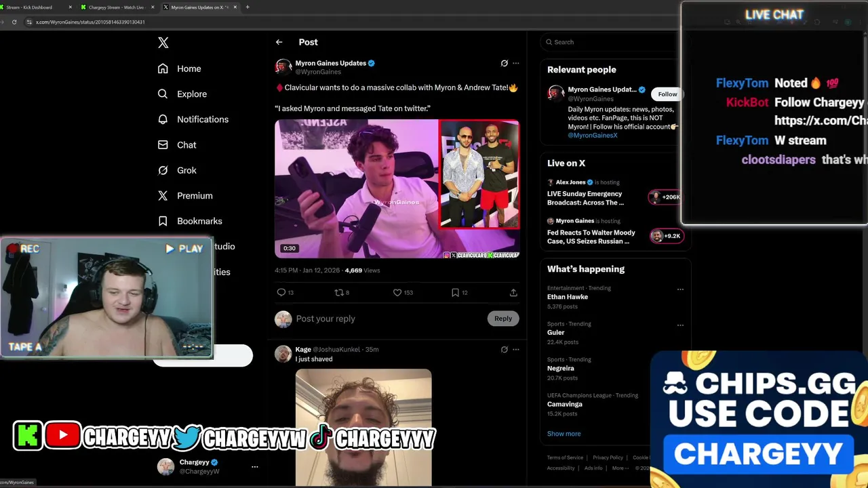
Task: Open Kage's profile avatar
Action: point(283,354)
